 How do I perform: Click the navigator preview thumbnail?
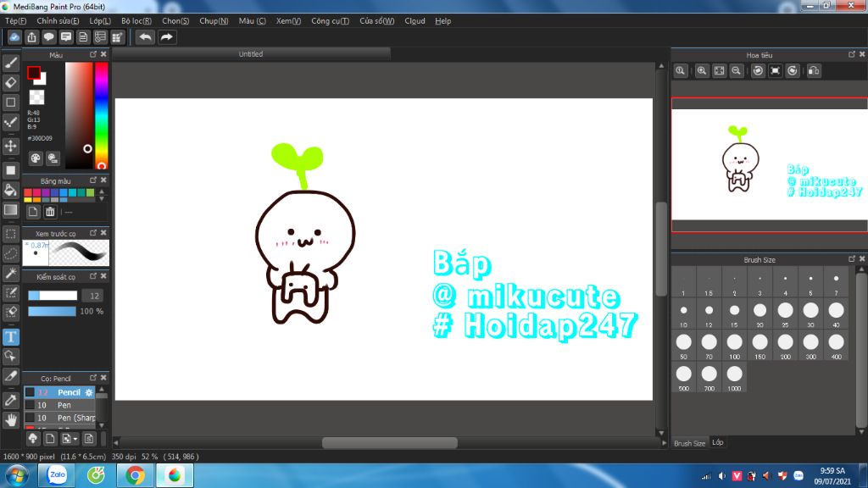pyautogui.click(x=770, y=165)
